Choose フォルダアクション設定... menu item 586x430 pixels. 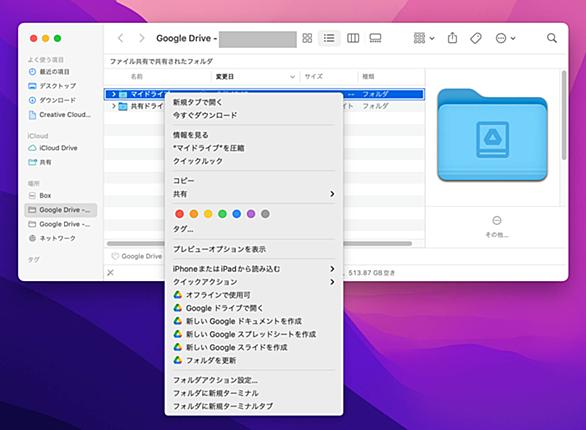[253, 380]
